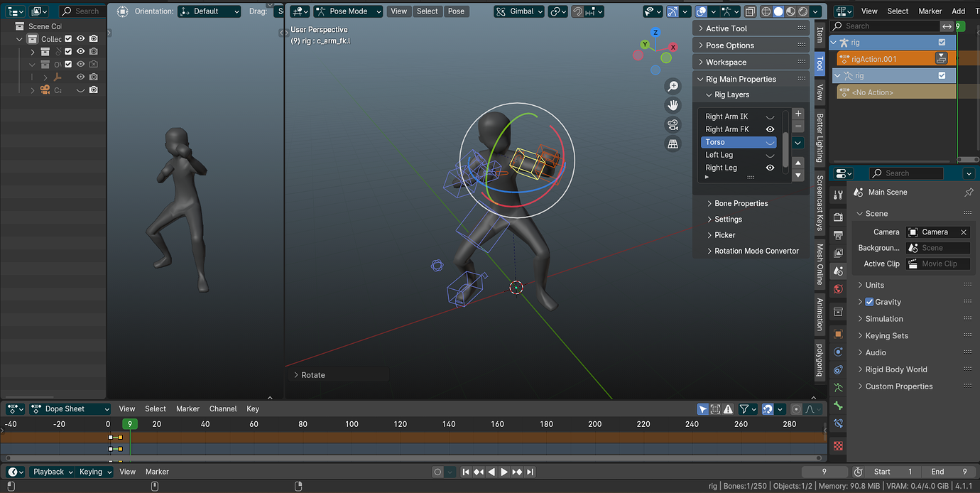The height and width of the screenshot is (493, 980).
Task: Click the current frame number field
Action: click(824, 472)
